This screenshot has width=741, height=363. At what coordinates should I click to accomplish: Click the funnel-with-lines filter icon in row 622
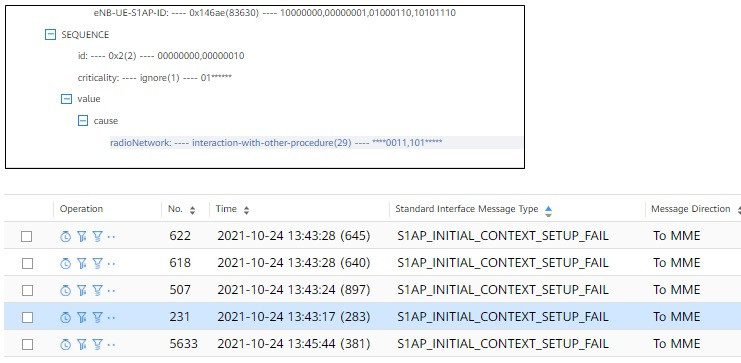[97, 236]
